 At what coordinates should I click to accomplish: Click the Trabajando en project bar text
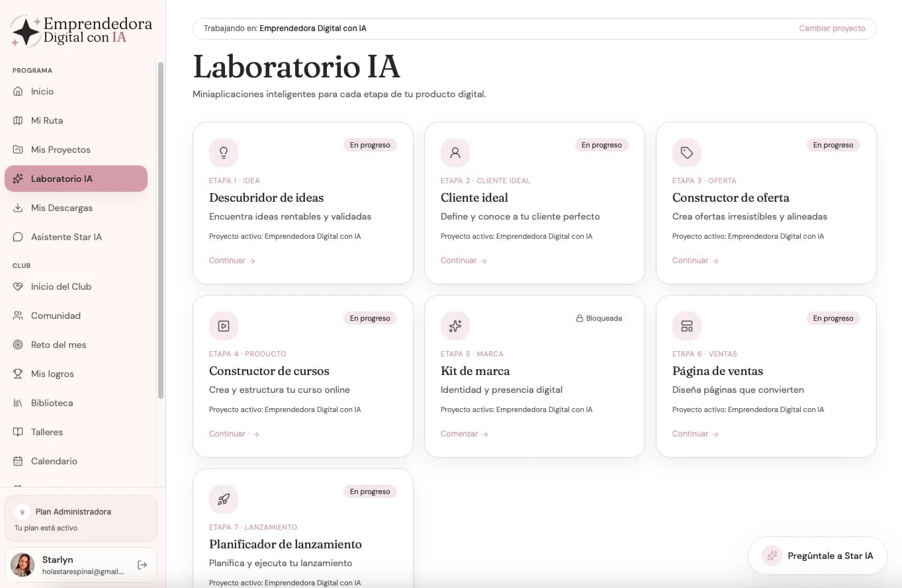tap(285, 28)
